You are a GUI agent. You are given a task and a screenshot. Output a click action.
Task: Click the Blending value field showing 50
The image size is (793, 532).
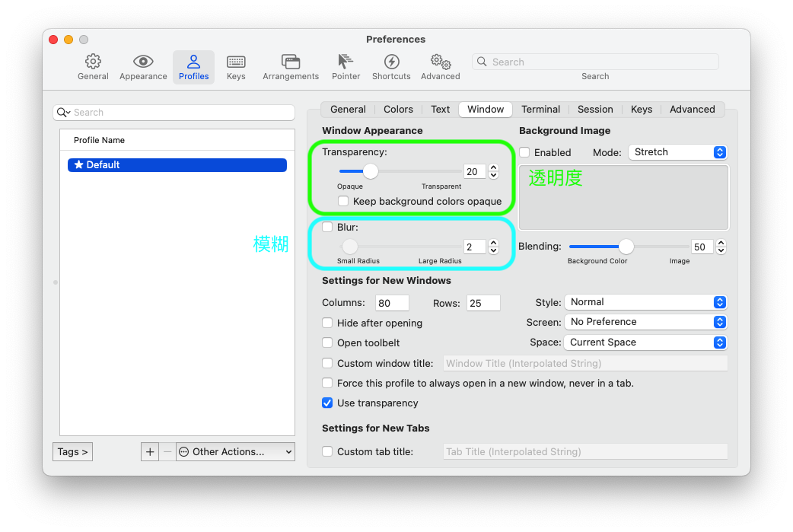point(702,247)
